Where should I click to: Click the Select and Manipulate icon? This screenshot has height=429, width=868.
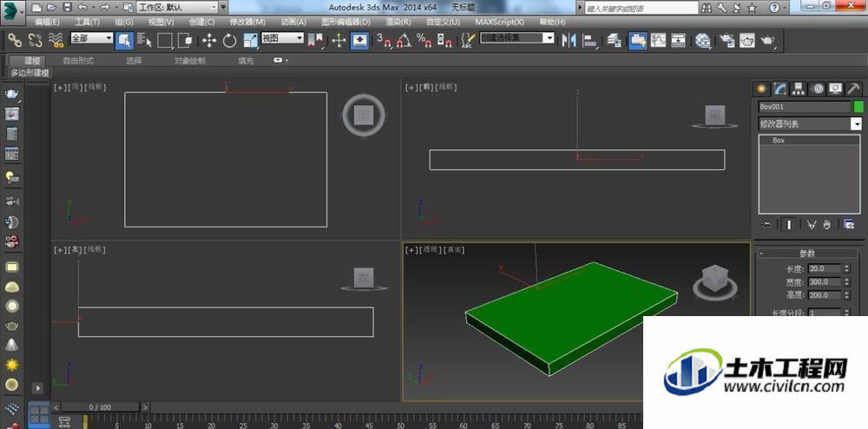pyautogui.click(x=339, y=41)
